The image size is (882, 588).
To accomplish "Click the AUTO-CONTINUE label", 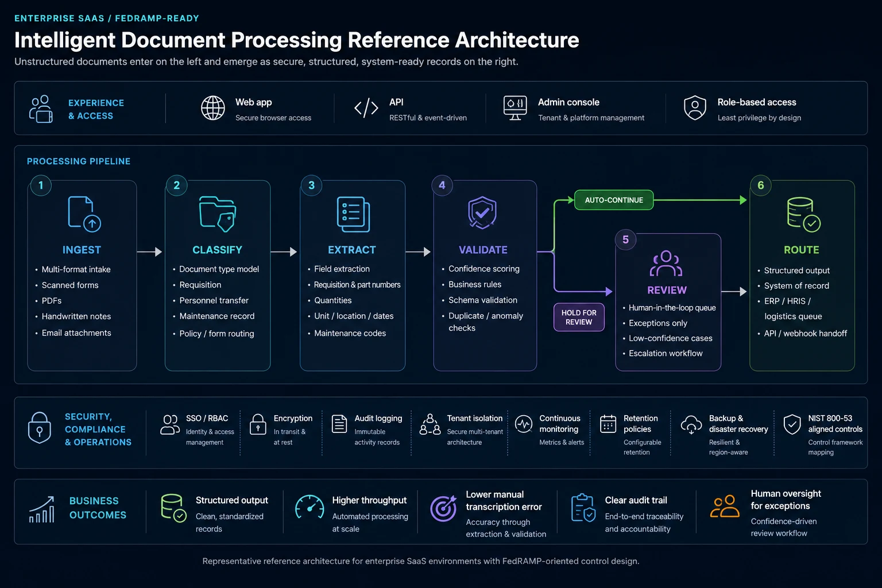I will point(614,200).
